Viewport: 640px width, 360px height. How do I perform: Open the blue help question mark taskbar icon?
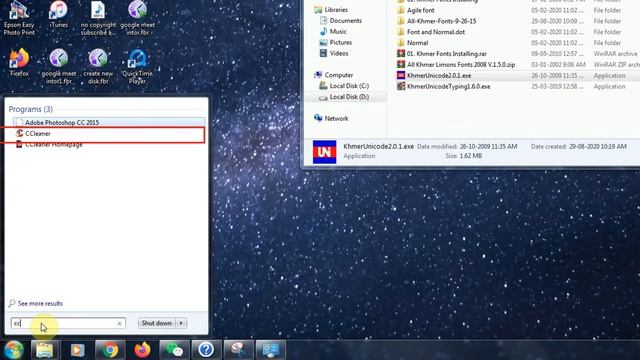206,350
